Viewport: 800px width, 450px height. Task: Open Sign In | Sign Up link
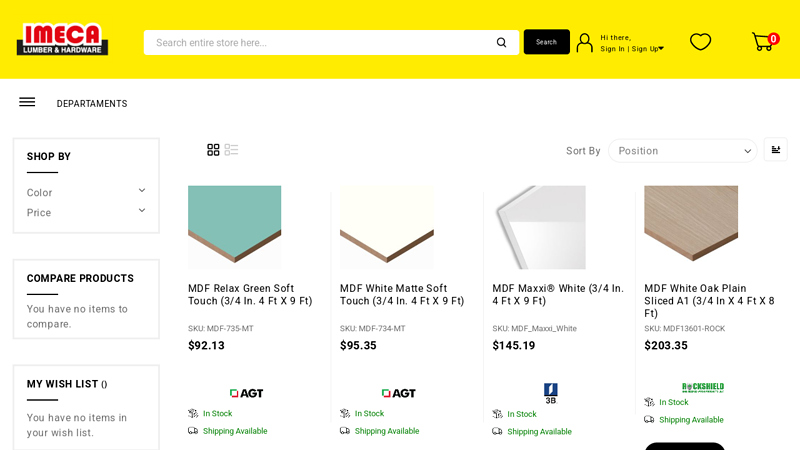[x=631, y=49]
